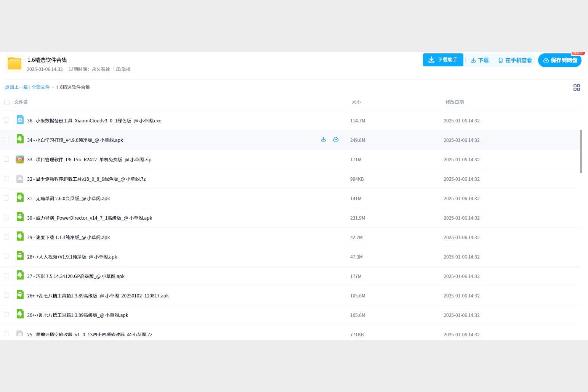This screenshot has height=392, width=588.
Task: Check the box for 36 - 小米数据备份工具
Action: 6,120
